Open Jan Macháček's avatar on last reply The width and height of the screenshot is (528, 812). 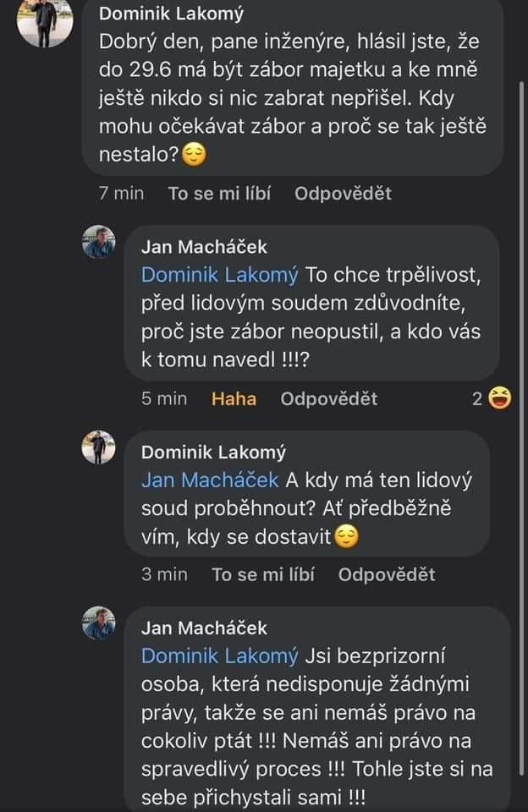(98, 623)
